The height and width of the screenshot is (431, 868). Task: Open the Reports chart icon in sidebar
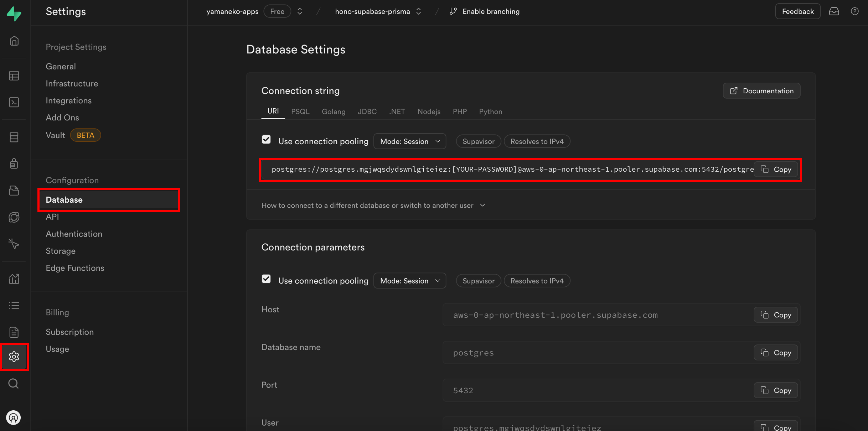pos(14,279)
